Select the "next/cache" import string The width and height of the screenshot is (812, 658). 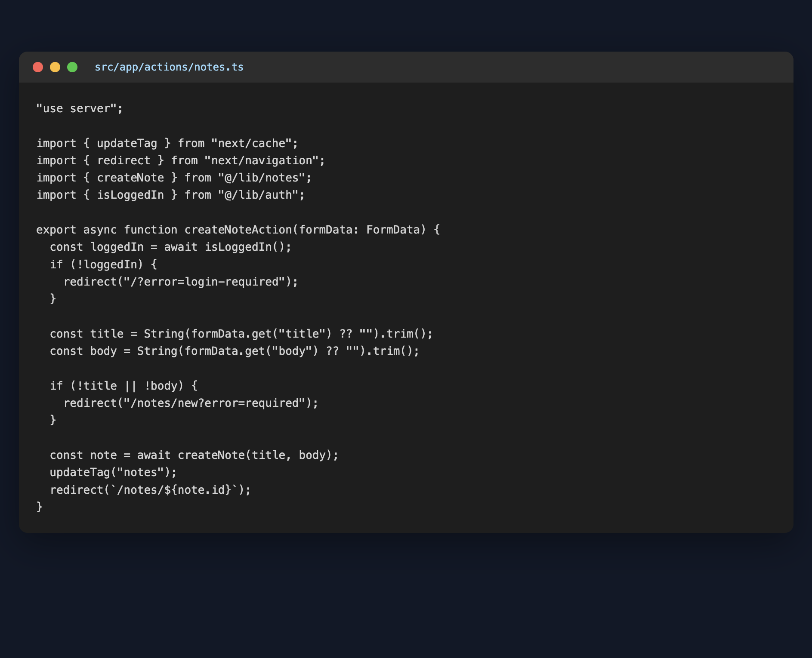251,143
